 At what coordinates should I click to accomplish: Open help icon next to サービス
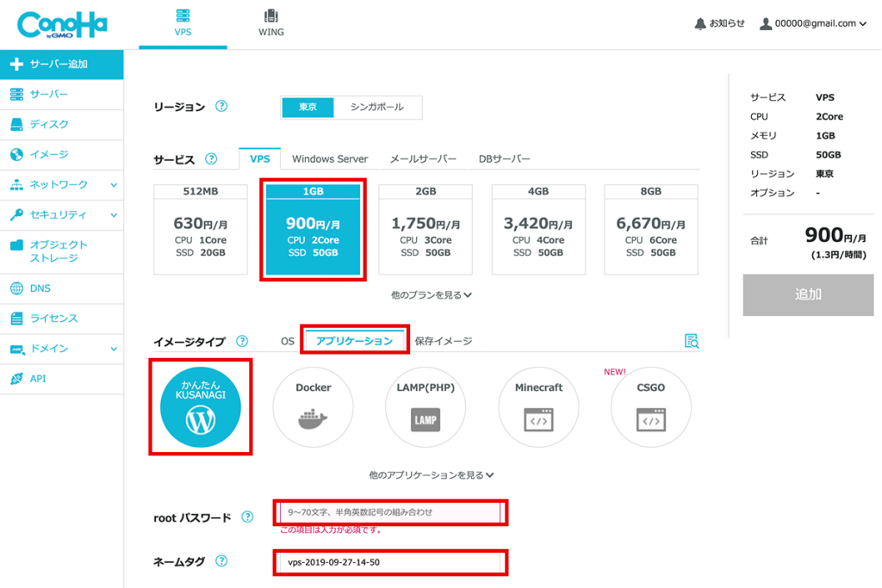211,159
